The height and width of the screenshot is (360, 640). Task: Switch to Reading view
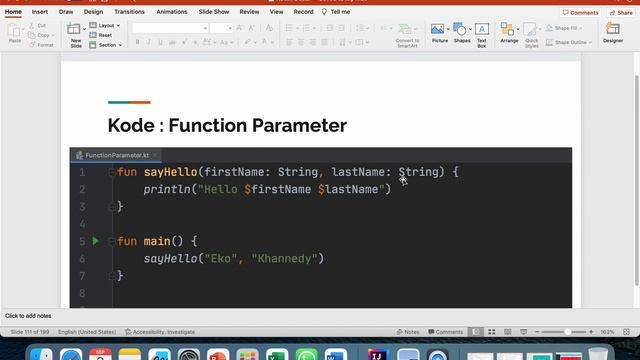(507, 332)
